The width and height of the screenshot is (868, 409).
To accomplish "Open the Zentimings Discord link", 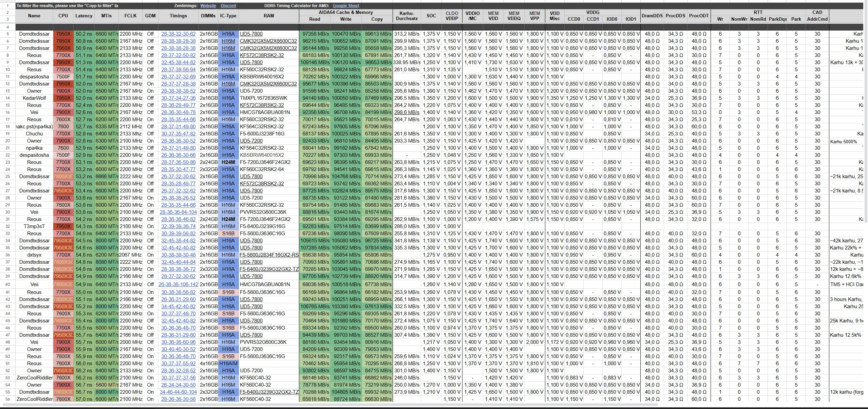I will pos(228,6).
